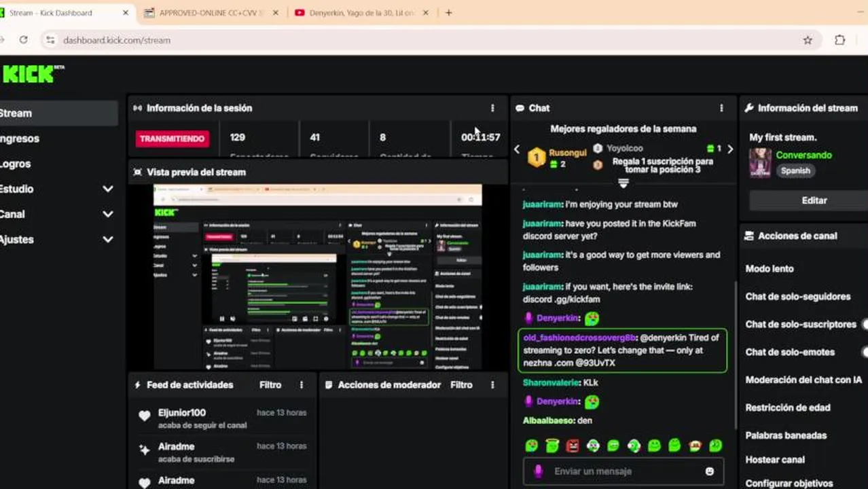Viewport: 868px width, 489px height.
Task: Open a new browser tab
Action: [x=448, y=12]
